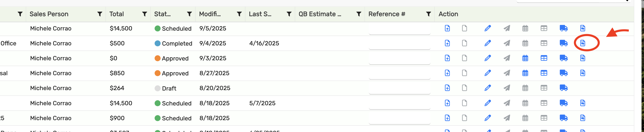Click the truck icon in the 9/5/2025 Scheduled row
The image size is (644, 132).
(563, 28)
